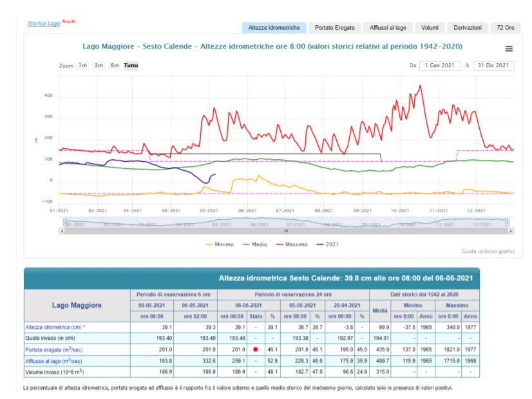532x399 pixels.
Task: Set chart zoom to 6m
Action: pos(115,66)
